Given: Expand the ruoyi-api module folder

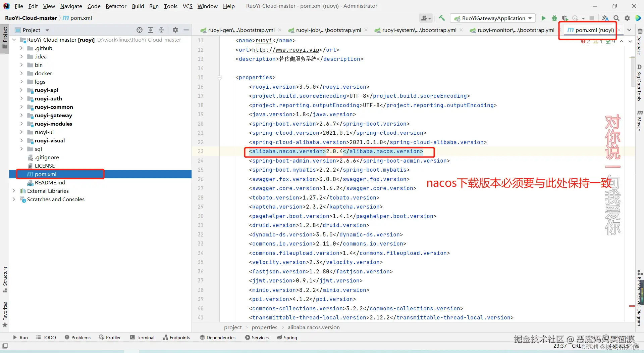Looking at the screenshot, I should (21, 90).
